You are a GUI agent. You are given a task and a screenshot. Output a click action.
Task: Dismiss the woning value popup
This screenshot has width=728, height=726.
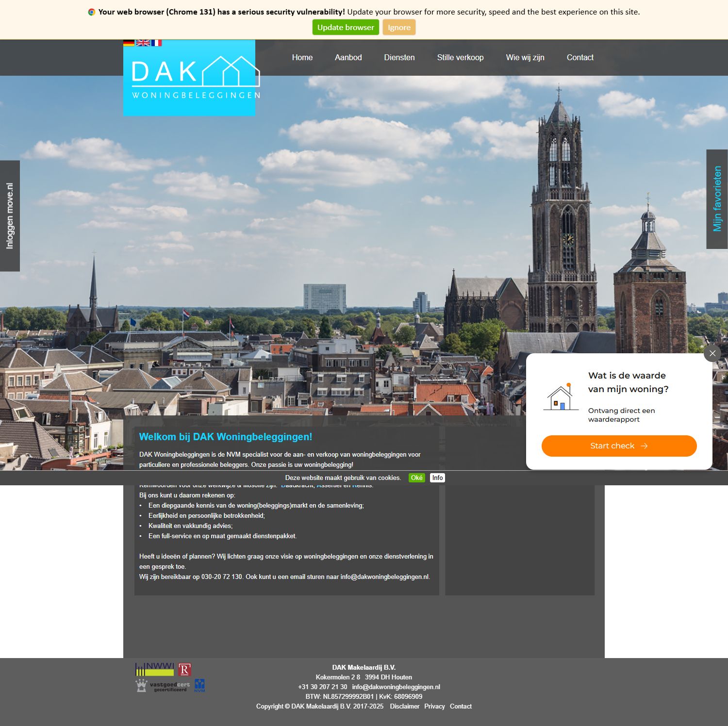click(712, 353)
